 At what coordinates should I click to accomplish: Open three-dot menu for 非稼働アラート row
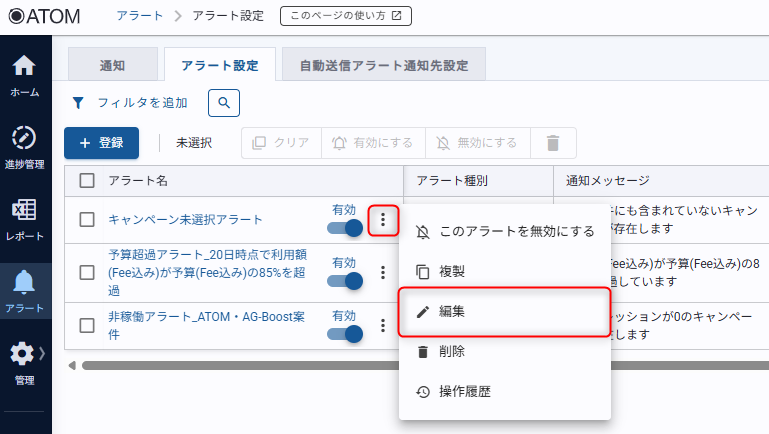382,326
